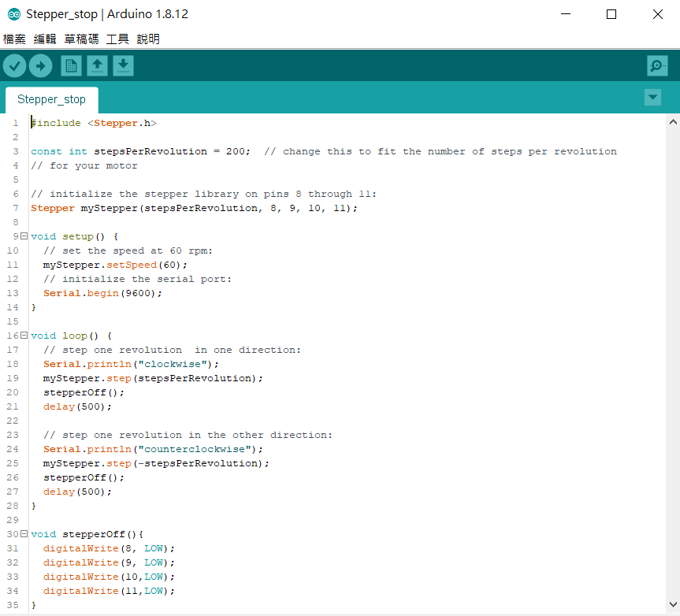Open the 說明 (Help) menu
Viewport: 680px width, 616px height.
pyautogui.click(x=148, y=39)
